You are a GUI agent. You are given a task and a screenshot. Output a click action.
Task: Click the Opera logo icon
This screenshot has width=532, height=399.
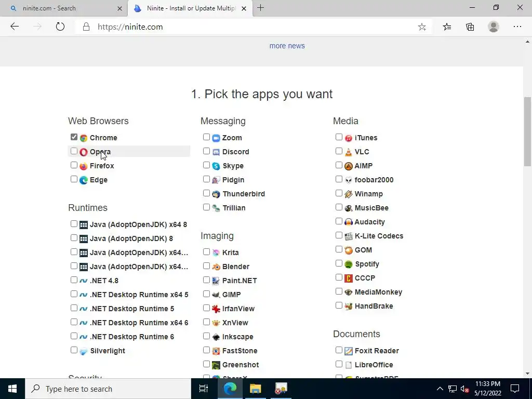(84, 152)
